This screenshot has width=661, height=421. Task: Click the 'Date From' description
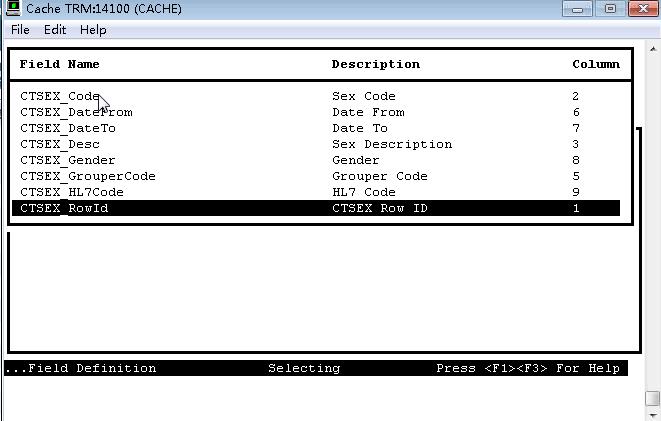[368, 112]
